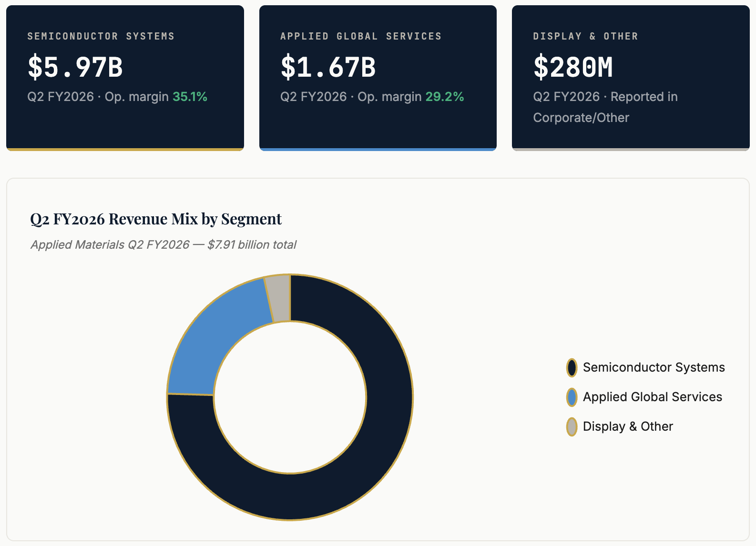Click the Display & Other legend dot
This screenshot has width=756, height=546.
point(572,427)
